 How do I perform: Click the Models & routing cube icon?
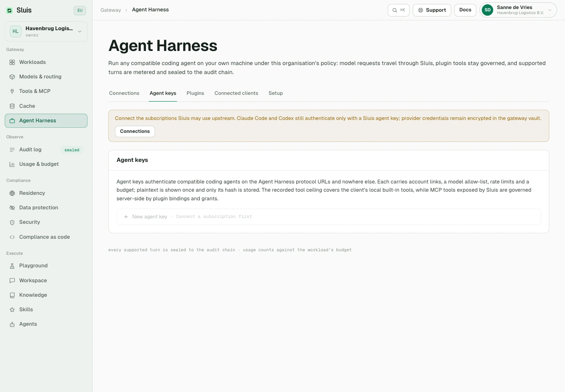click(12, 77)
